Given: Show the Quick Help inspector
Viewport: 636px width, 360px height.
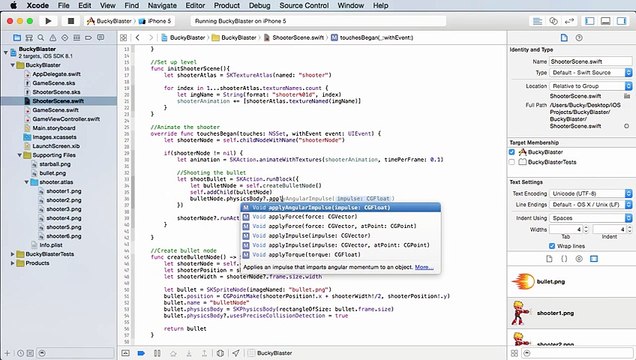Looking at the screenshot, I should click(579, 38).
